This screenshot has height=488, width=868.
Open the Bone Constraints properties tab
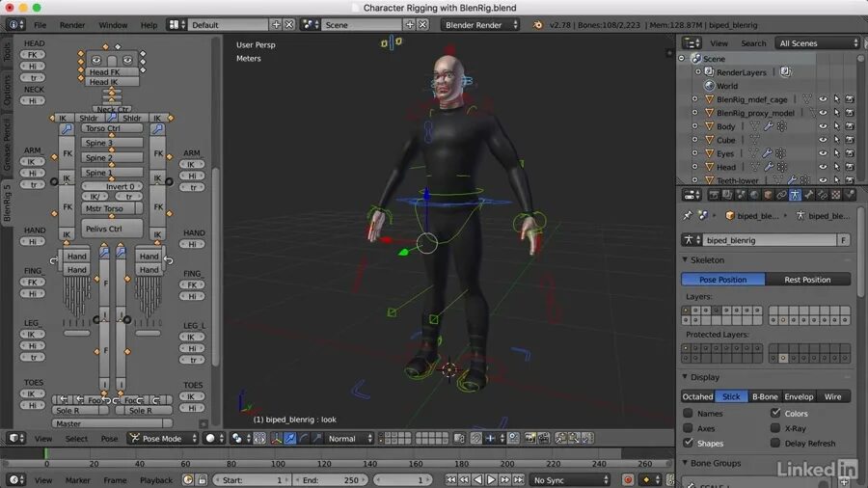click(823, 195)
